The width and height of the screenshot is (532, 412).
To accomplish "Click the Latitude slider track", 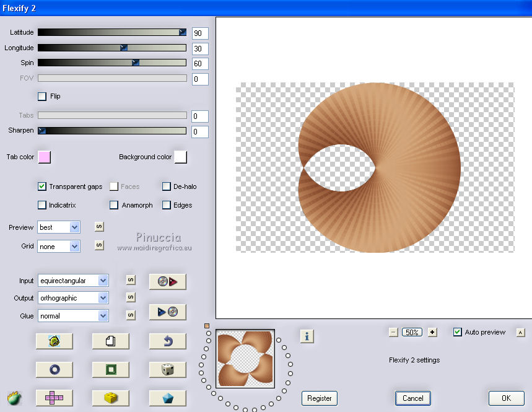I will tap(112, 32).
